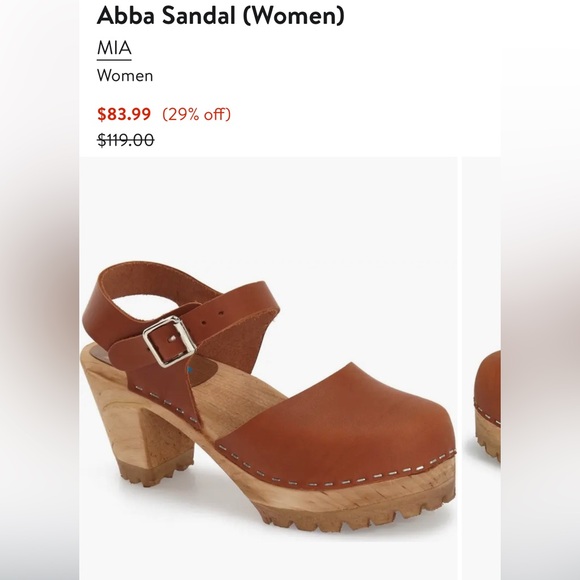Click the blurred left side margin
Screen dimensions: 580x580
point(39,290)
